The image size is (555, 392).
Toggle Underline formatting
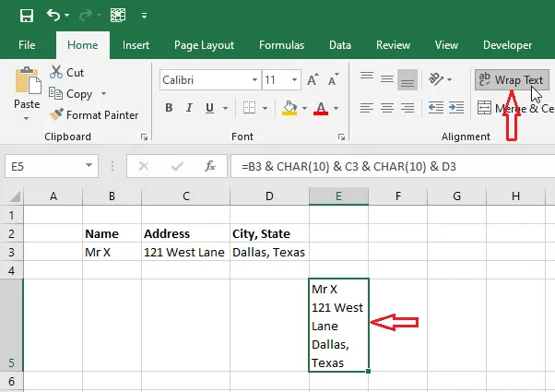coord(209,108)
